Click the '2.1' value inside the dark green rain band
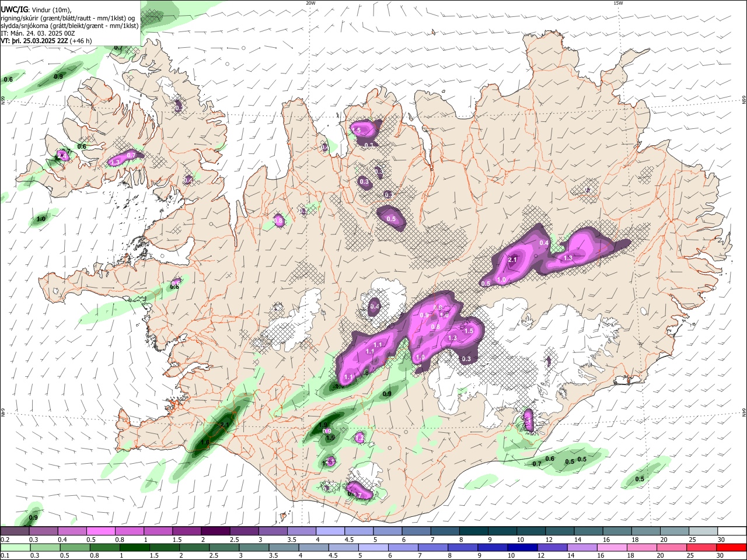 (225, 425)
